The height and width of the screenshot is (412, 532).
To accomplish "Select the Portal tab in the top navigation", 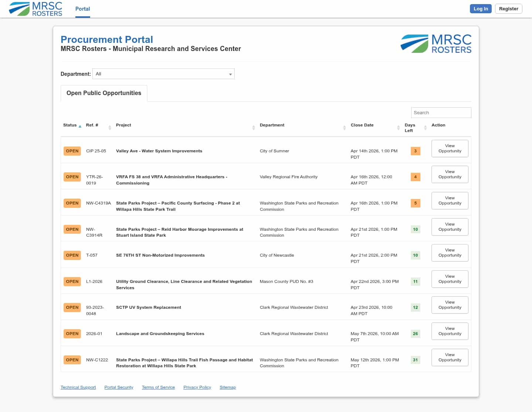I will (82, 9).
